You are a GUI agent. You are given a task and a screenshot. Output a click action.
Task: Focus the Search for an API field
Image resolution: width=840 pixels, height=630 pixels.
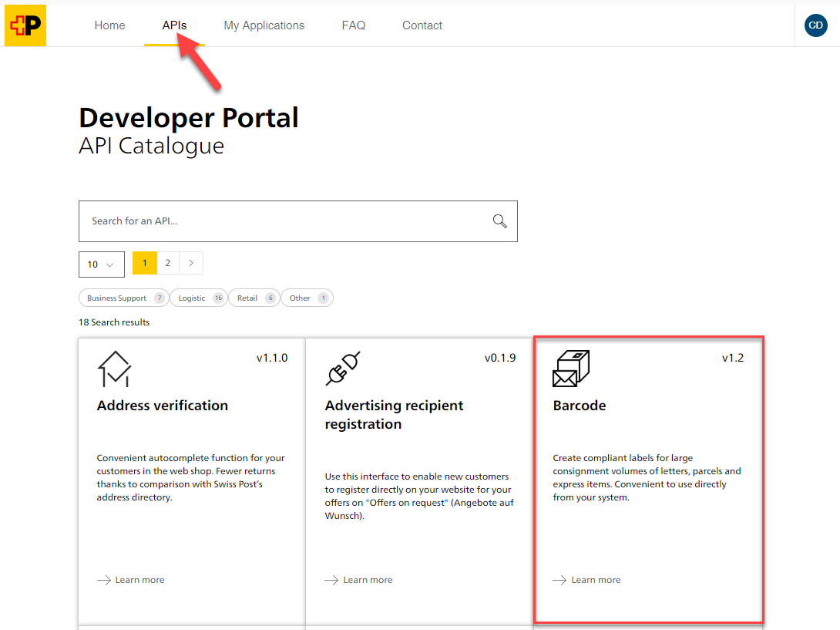298,221
